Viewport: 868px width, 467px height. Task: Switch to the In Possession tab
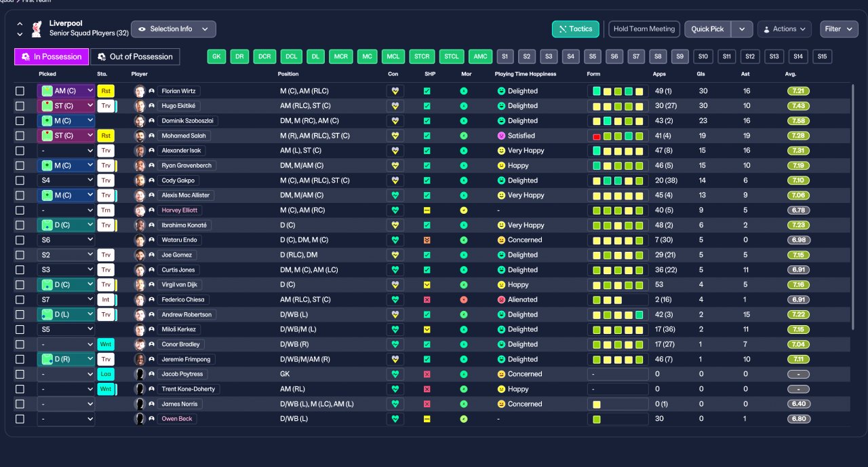click(52, 57)
